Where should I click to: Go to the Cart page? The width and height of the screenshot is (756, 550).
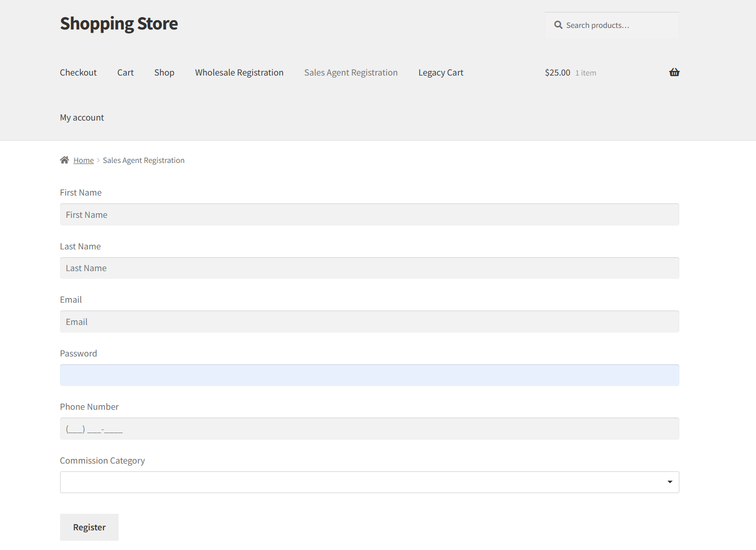(x=125, y=72)
